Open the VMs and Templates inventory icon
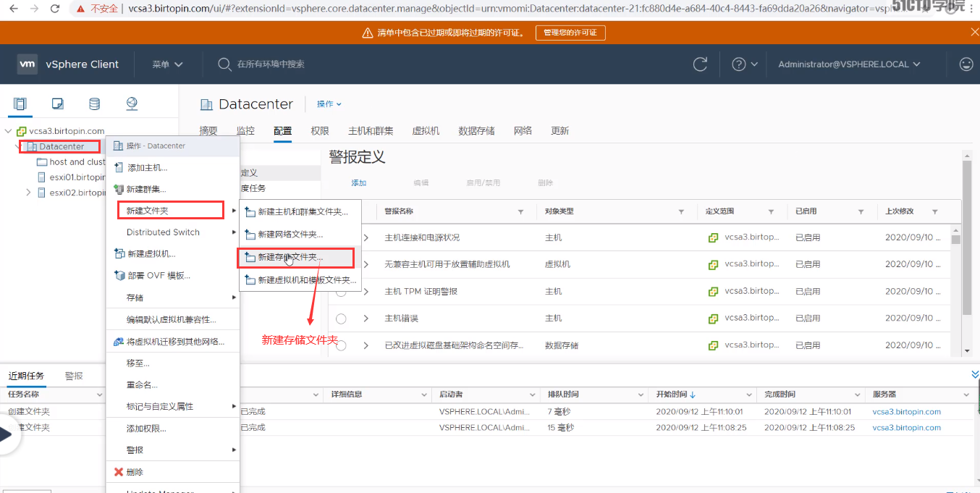This screenshot has width=980, height=493. tap(59, 104)
